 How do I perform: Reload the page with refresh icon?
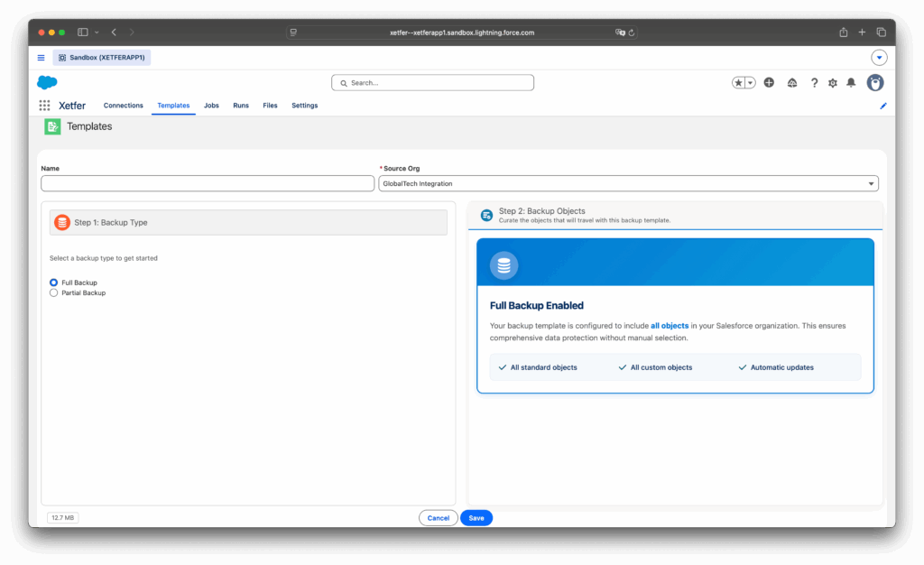pyautogui.click(x=631, y=33)
